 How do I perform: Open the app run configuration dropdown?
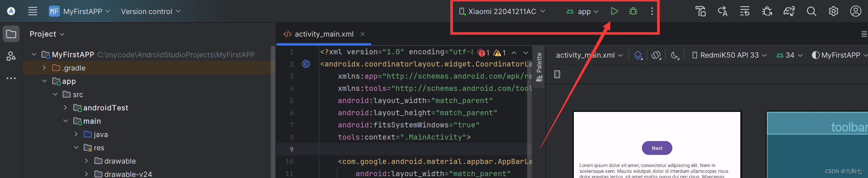tap(582, 11)
